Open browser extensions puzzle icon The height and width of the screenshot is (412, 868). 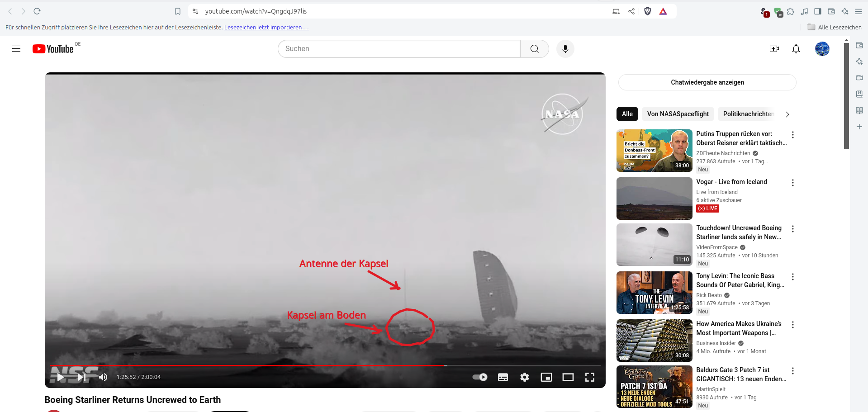tap(791, 12)
